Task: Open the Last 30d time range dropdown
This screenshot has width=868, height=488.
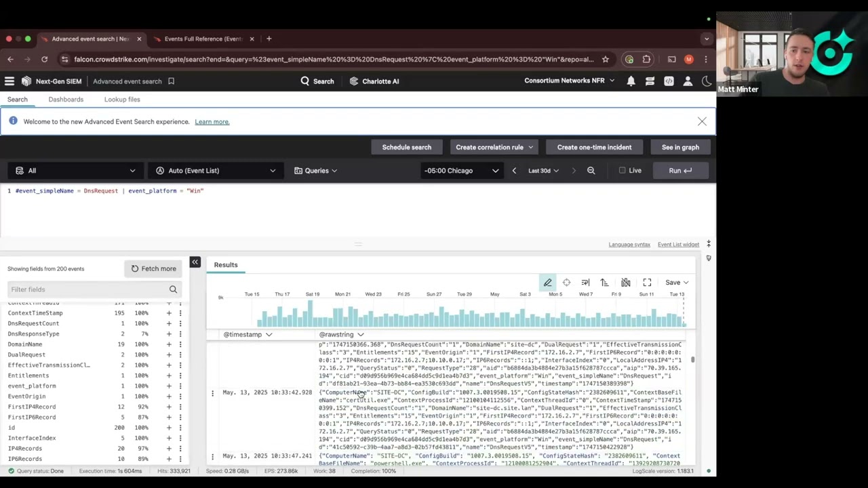Action: coord(543,171)
